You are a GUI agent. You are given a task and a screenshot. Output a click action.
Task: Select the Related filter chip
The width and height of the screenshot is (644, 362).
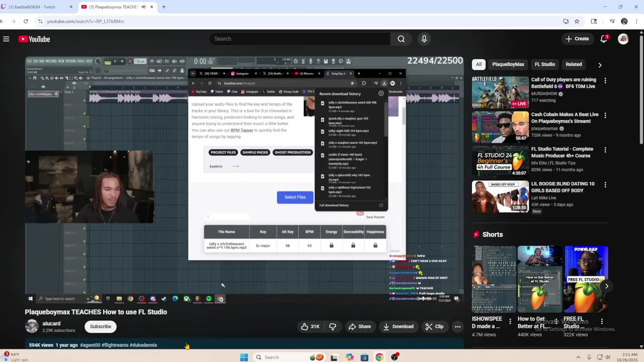574,64
